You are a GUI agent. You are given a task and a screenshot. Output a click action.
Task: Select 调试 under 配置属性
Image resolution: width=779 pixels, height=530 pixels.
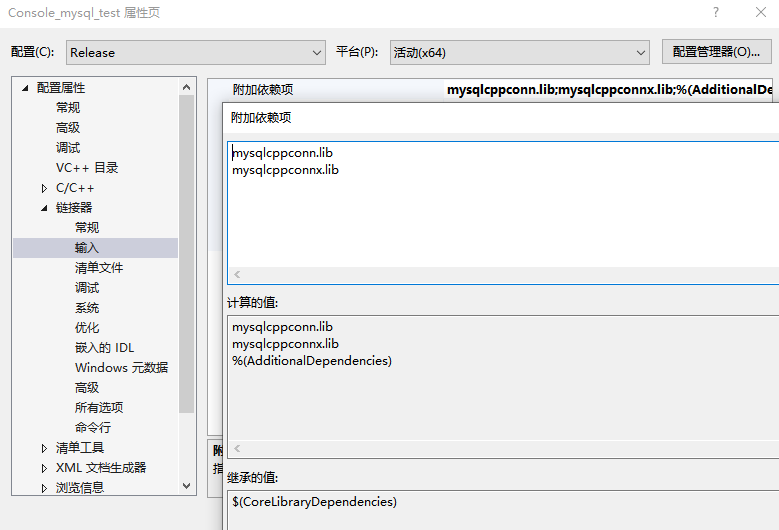coord(68,148)
